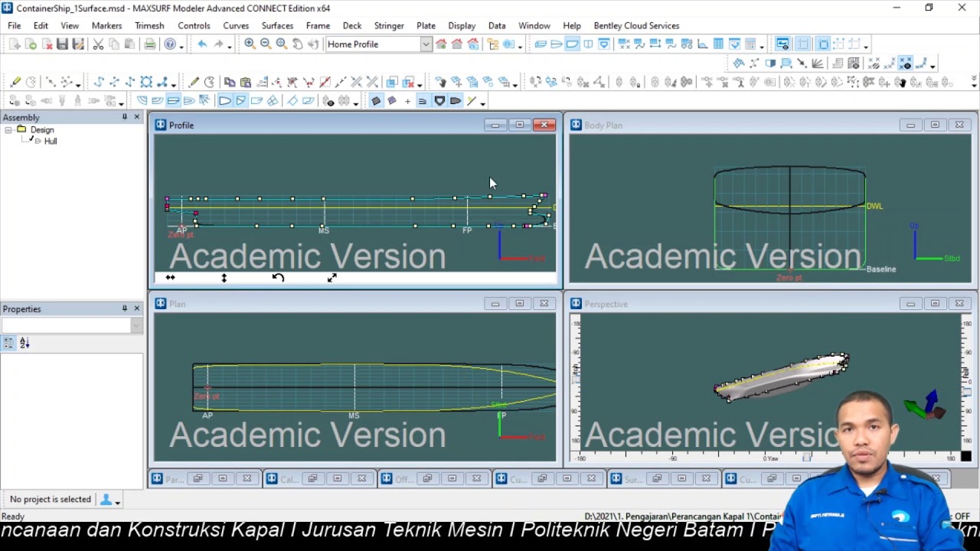Viewport: 980px width, 551px height.
Task: Click the Help question mark icon
Action: pyautogui.click(x=170, y=44)
